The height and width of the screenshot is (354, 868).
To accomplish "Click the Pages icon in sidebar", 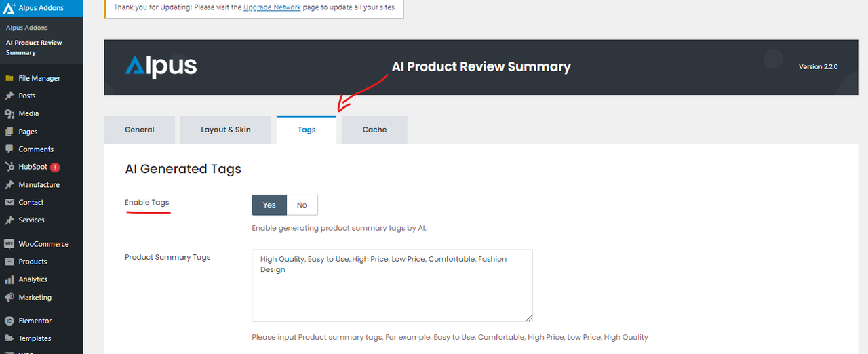I will coord(9,132).
